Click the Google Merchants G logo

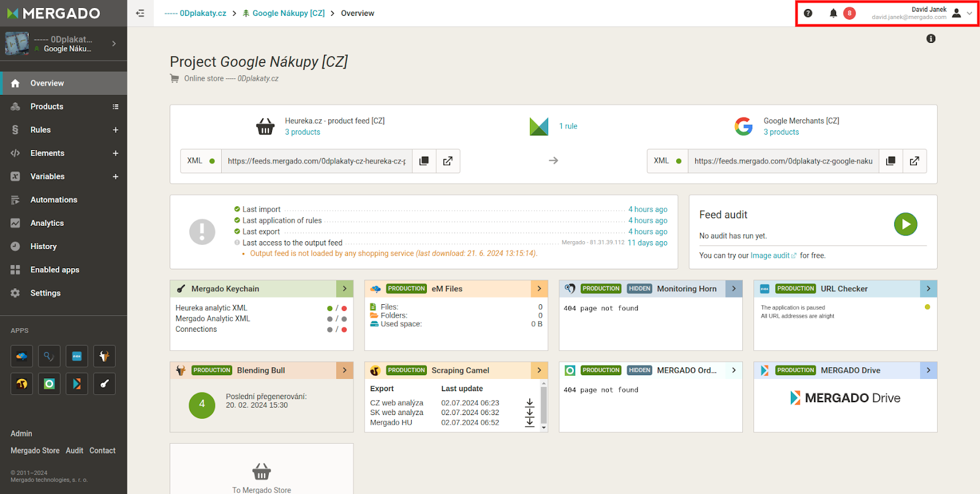coord(744,127)
